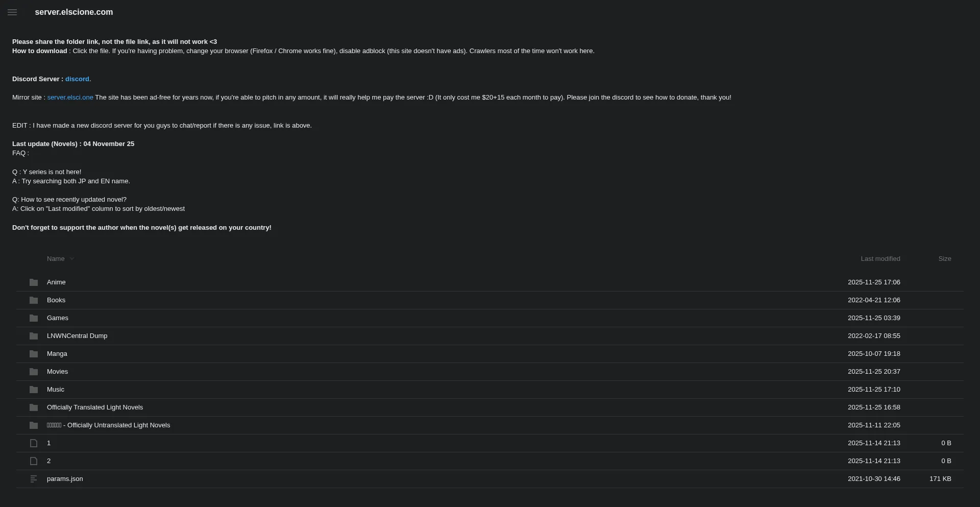Screen dimensions: 980x507
Task: Click the server.elscione.com site title
Action: pos(74,12)
